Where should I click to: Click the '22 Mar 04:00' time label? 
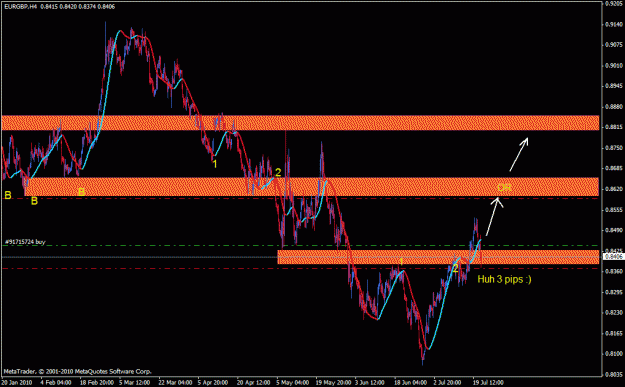175,383
